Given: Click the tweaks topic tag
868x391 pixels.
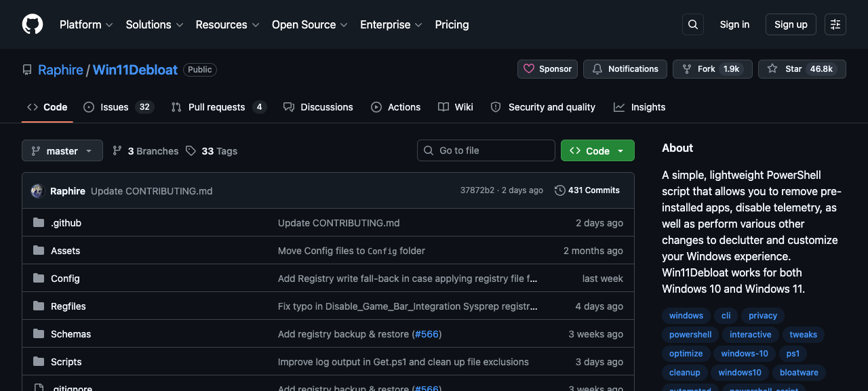Looking at the screenshot, I should [x=804, y=335].
